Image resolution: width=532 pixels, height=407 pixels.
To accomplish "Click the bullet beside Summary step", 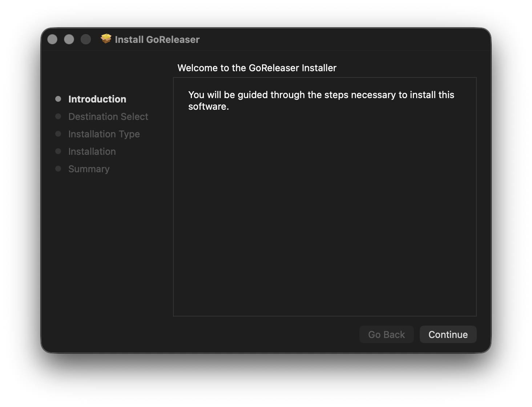I will point(58,169).
